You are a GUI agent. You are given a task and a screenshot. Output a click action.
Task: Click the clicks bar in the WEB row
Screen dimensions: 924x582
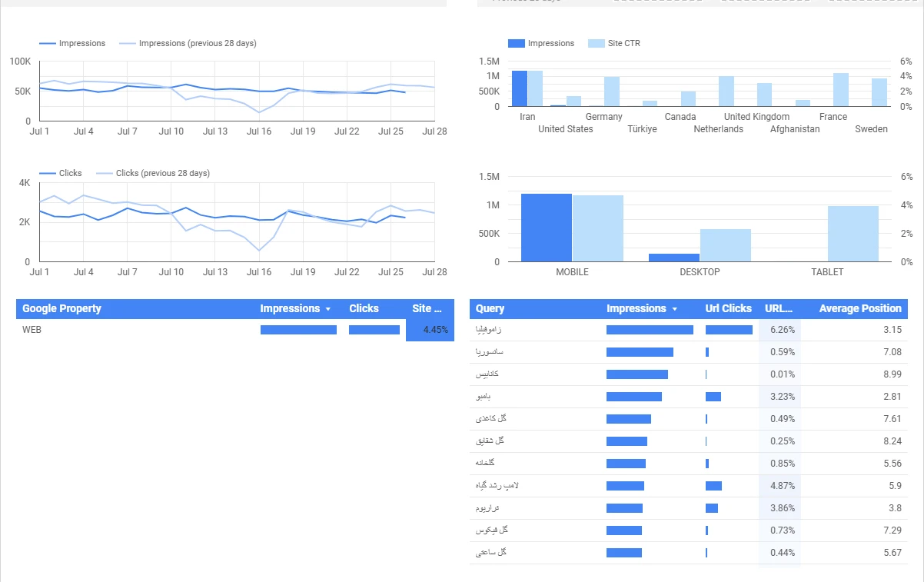374,330
